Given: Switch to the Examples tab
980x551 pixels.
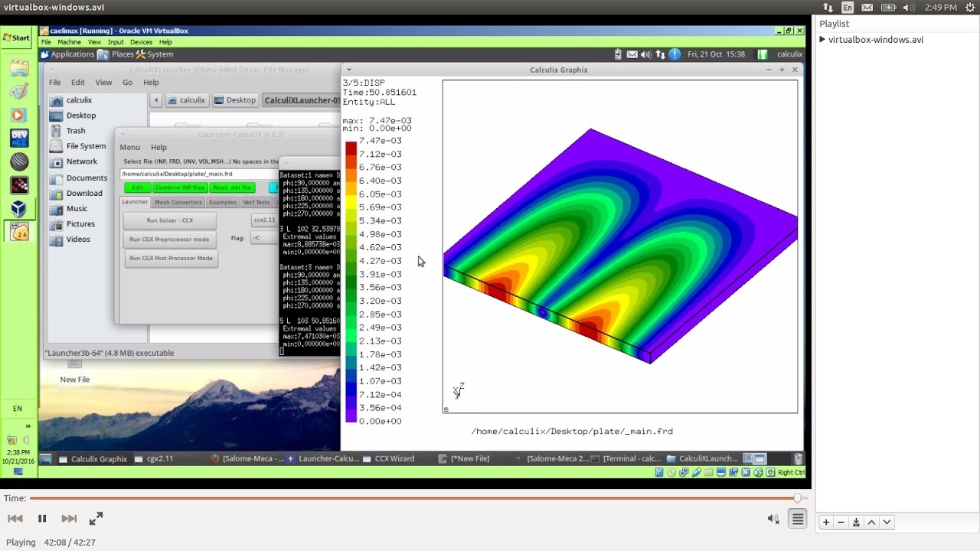Looking at the screenshot, I should click(223, 202).
